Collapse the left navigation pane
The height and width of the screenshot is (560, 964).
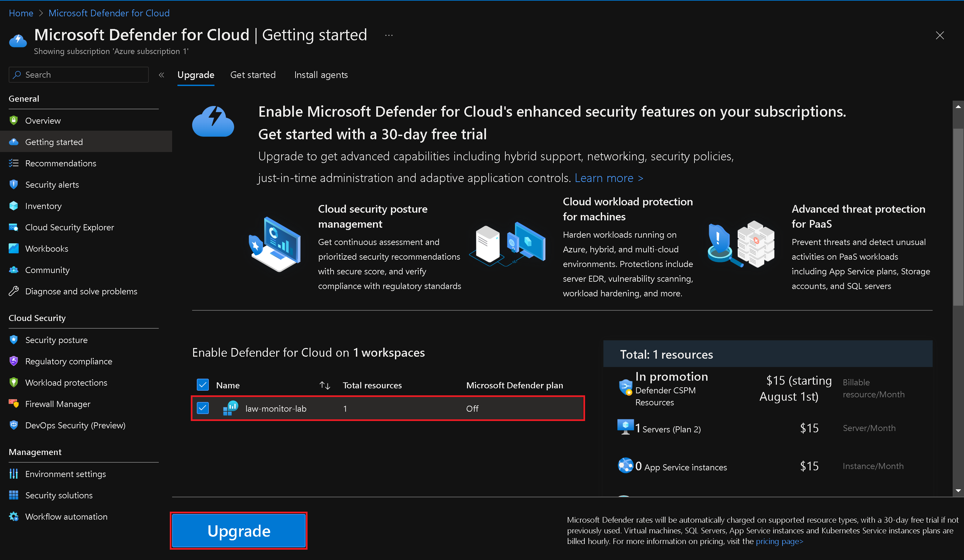pyautogui.click(x=161, y=75)
